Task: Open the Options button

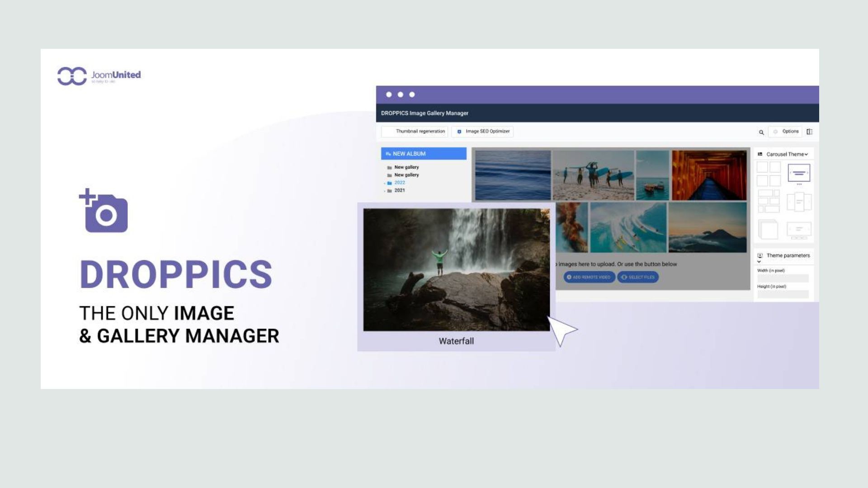Action: [x=785, y=131]
